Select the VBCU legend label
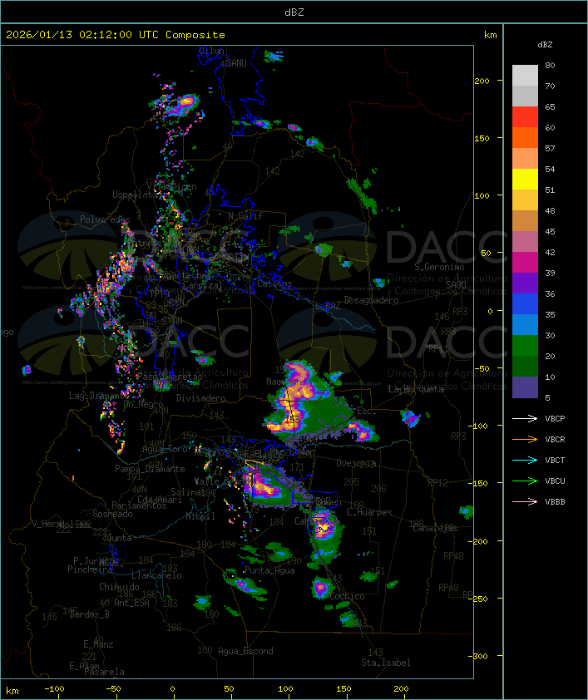 click(x=555, y=481)
